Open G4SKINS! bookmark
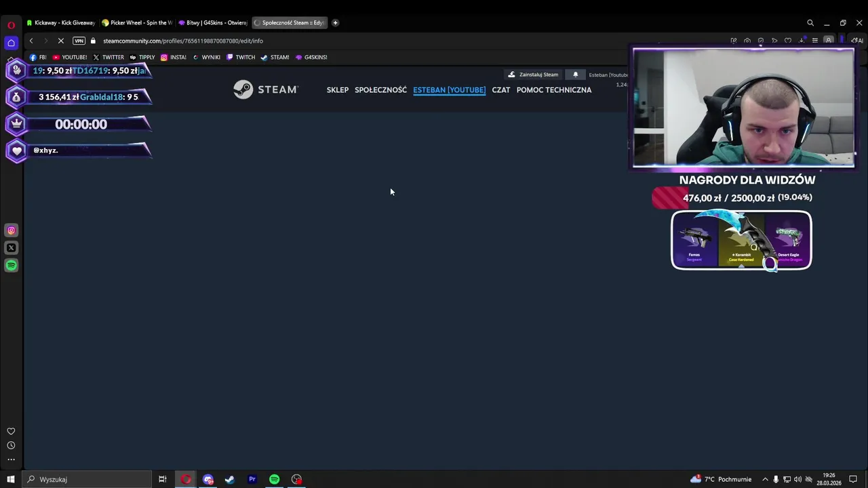The width and height of the screenshot is (868, 488). click(311, 57)
